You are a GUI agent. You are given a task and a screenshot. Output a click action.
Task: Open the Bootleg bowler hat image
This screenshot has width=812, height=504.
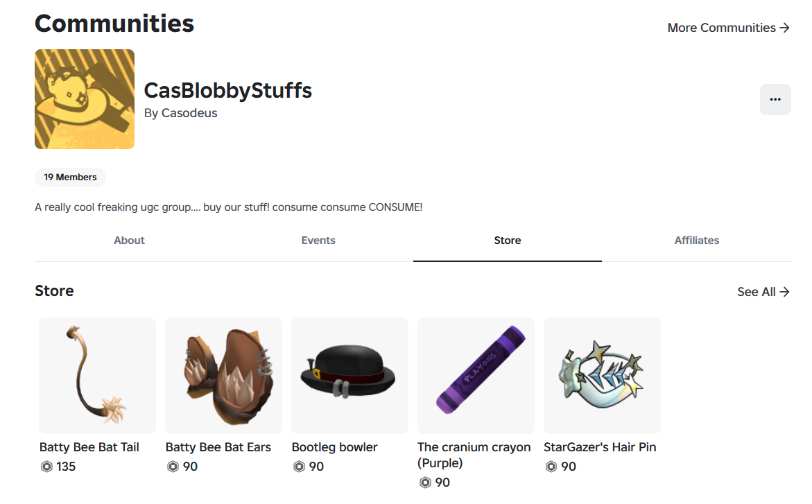coord(349,376)
